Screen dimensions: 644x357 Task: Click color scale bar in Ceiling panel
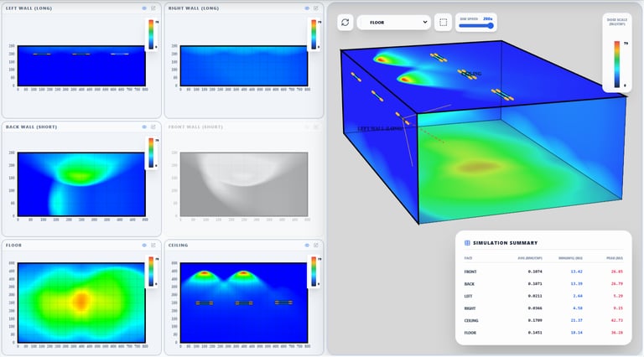314,272
